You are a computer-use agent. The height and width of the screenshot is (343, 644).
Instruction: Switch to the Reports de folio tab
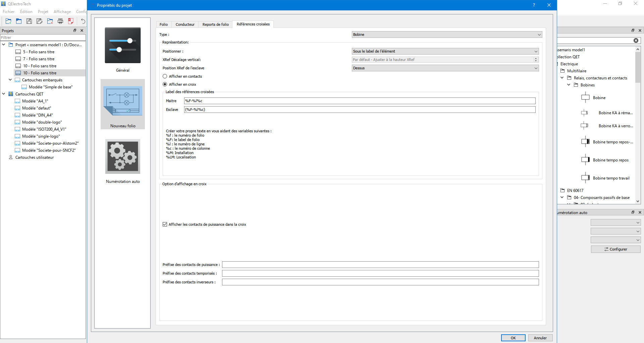point(216,24)
